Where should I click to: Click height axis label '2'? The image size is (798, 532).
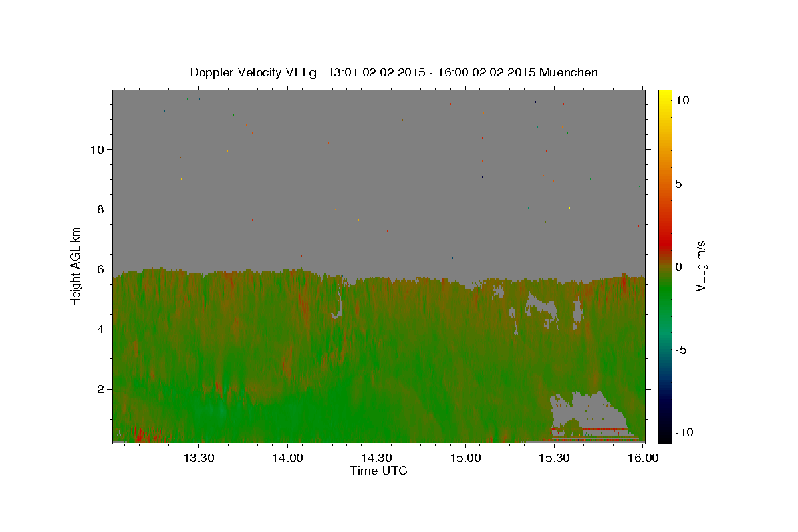(100, 389)
